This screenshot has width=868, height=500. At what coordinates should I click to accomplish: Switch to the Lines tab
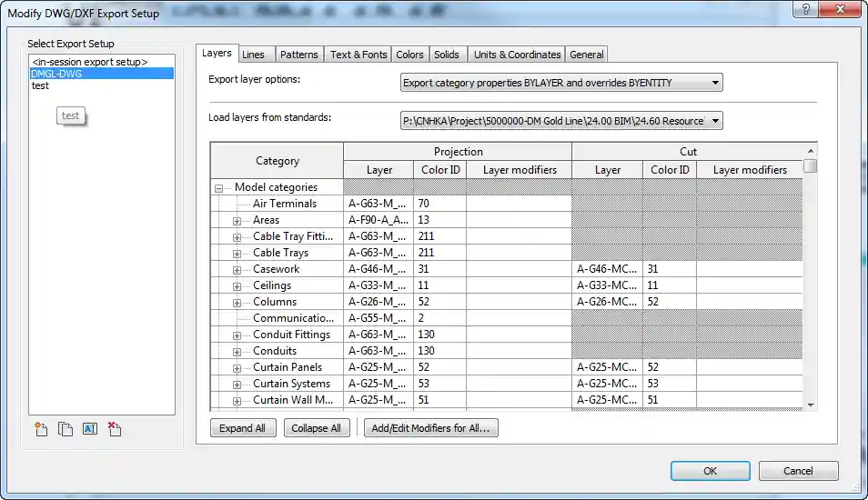(x=253, y=55)
